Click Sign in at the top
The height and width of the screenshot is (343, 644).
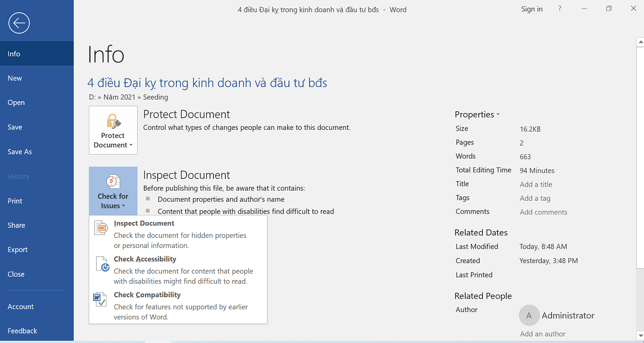click(x=532, y=9)
